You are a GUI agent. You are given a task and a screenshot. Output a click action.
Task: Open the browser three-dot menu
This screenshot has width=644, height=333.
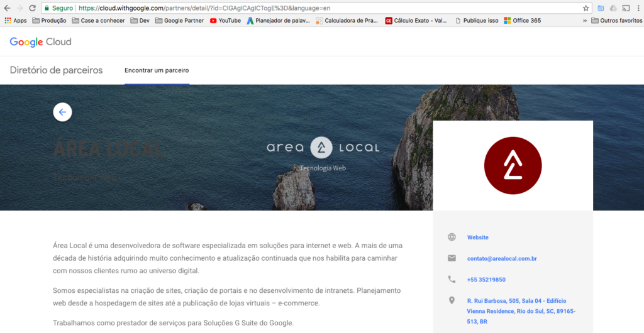click(639, 8)
